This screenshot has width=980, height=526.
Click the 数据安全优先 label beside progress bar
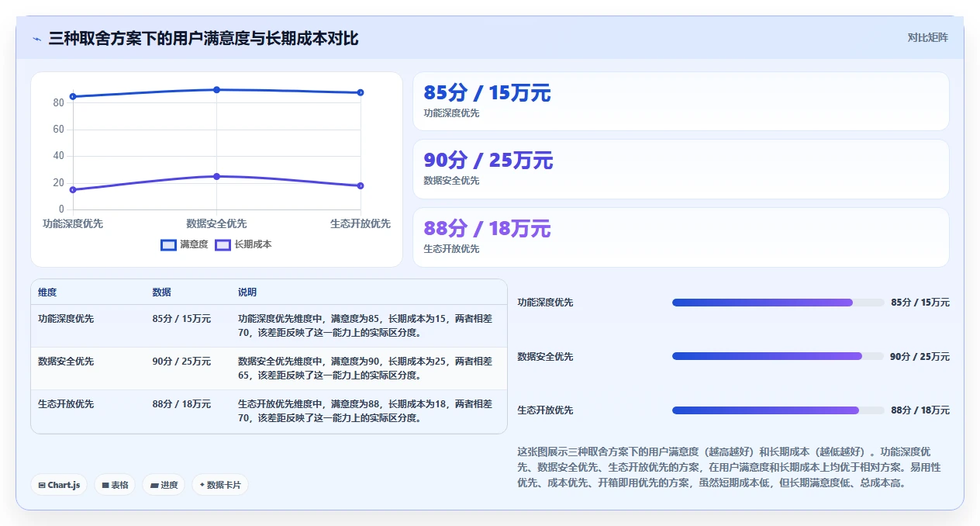pyautogui.click(x=545, y=357)
